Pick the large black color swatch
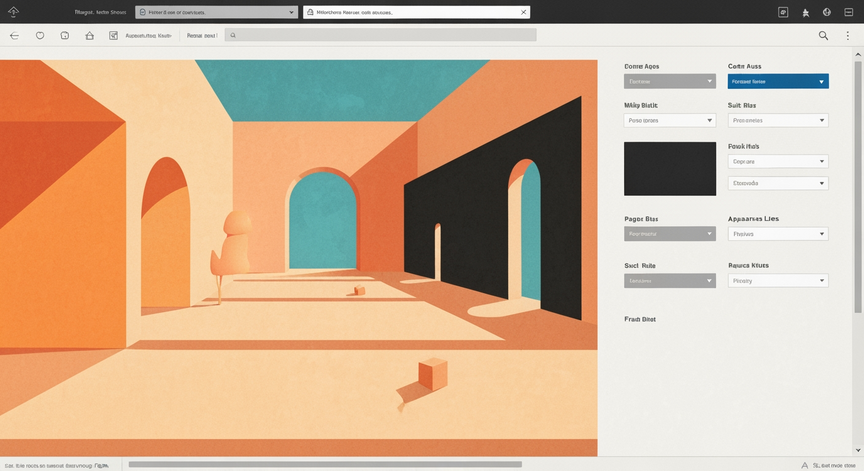Viewport: 864px width, 471px height. pyautogui.click(x=669, y=169)
